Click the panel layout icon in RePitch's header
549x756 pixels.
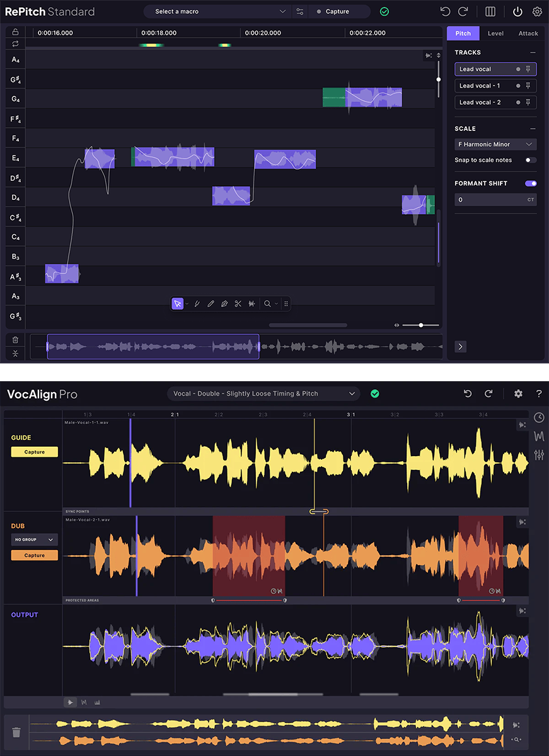(x=490, y=11)
